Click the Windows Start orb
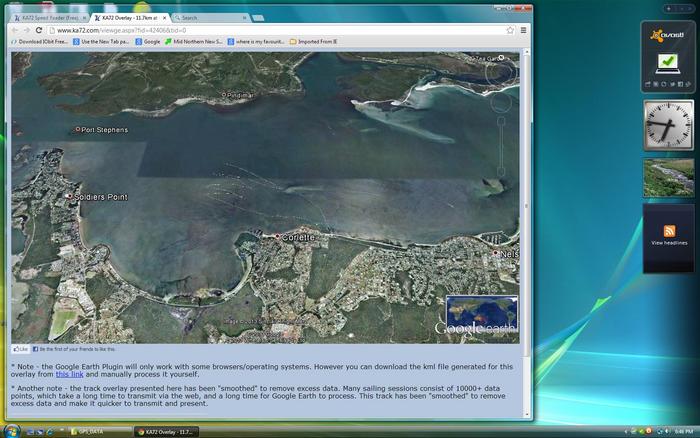This screenshot has width=700, height=438. [x=11, y=430]
